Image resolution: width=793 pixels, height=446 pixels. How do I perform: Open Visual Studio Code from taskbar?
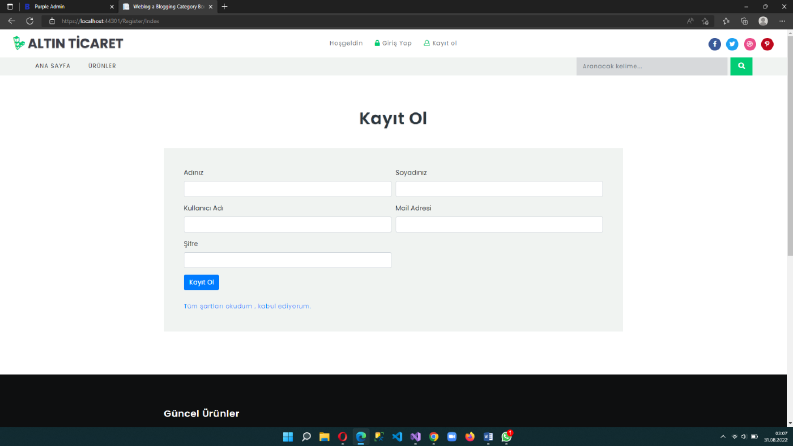point(397,437)
